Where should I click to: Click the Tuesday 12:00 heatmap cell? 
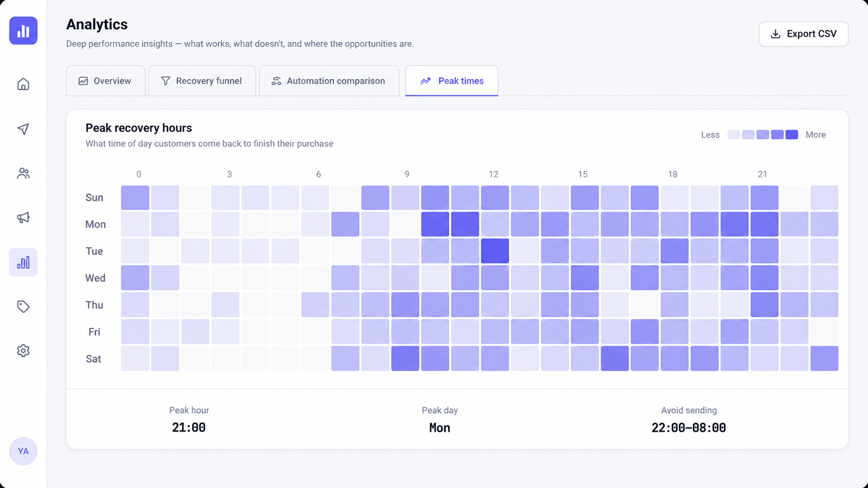495,251
